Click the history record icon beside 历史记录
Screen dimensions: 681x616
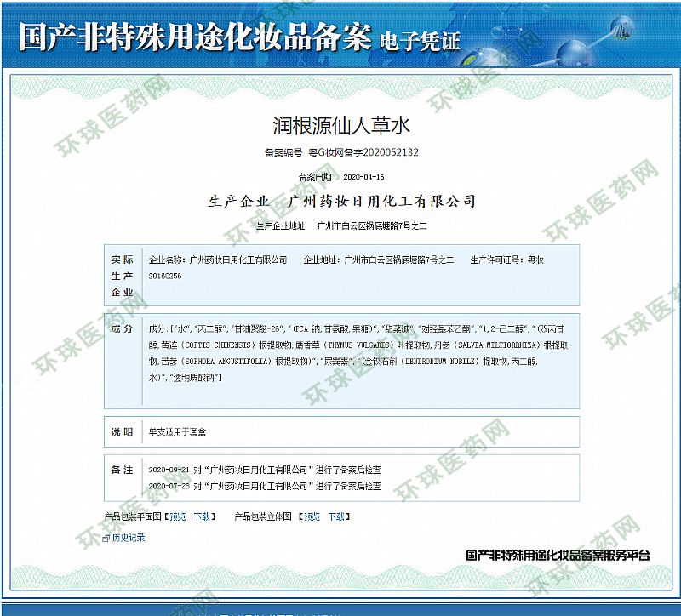(x=106, y=538)
